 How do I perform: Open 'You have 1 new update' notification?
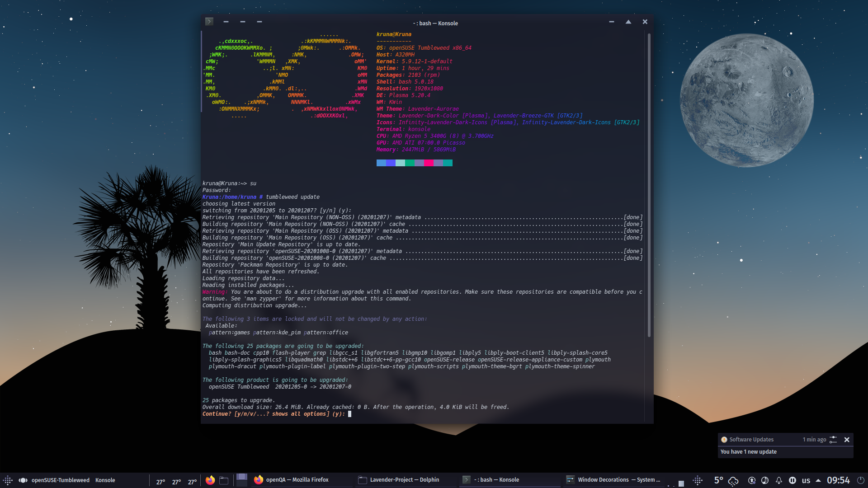[x=748, y=452]
